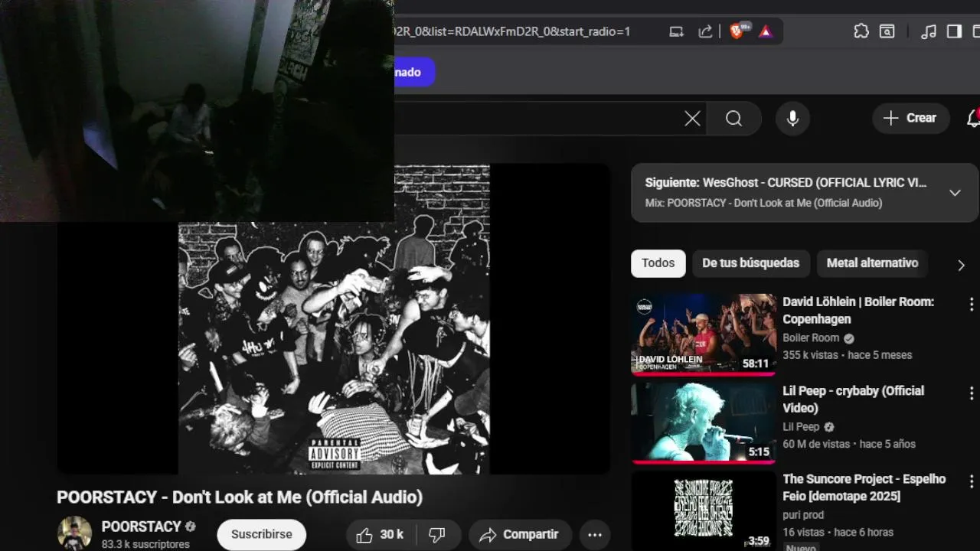The width and height of the screenshot is (980, 551).
Task: Click the video title POORSTACY - Don't Look at Me
Action: pyautogui.click(x=240, y=497)
